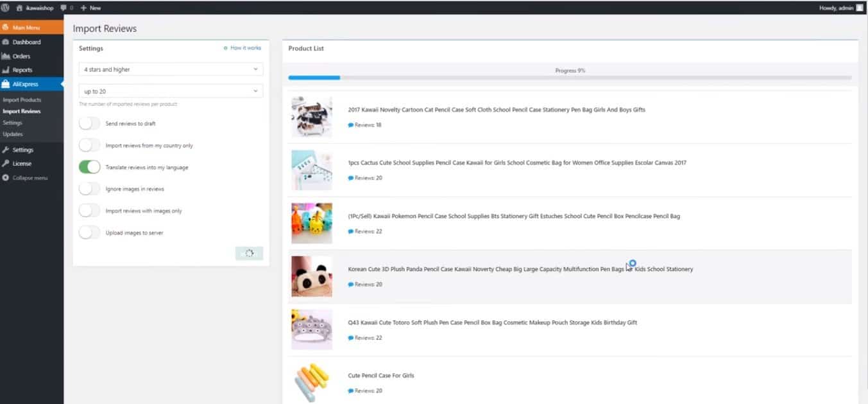Open the Cactus Pencil Case thumbnail
Image resolution: width=868 pixels, height=404 pixels.
point(312,170)
